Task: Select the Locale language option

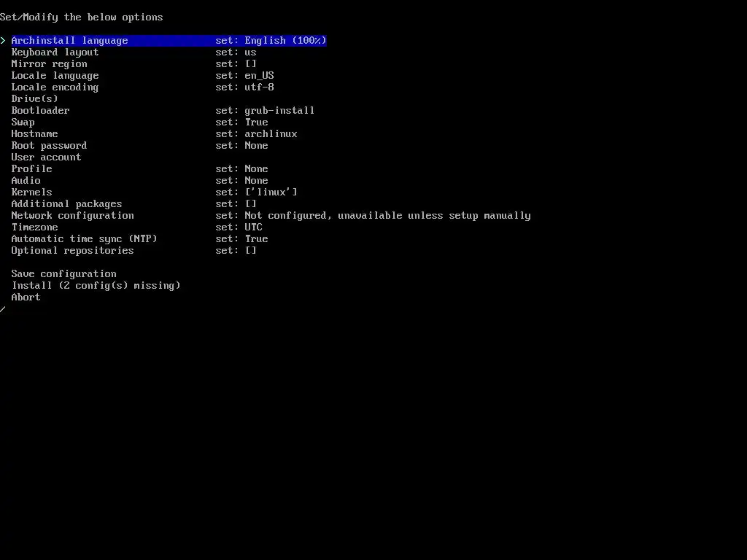Action: pos(55,76)
